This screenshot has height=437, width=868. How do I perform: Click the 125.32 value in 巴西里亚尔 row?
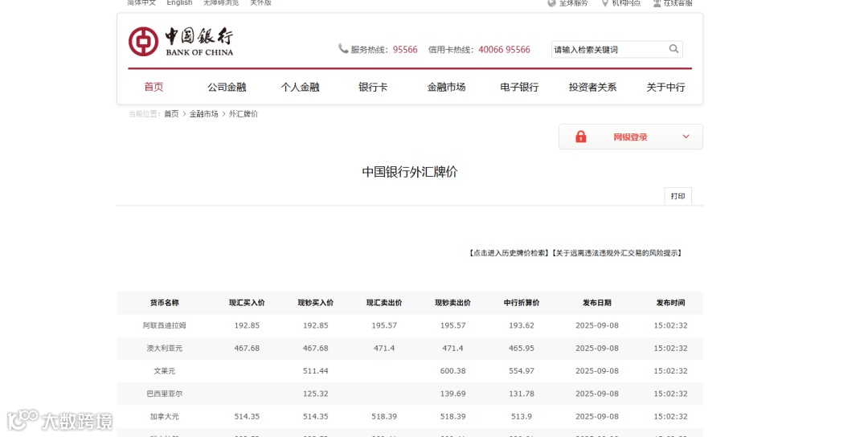coord(316,394)
